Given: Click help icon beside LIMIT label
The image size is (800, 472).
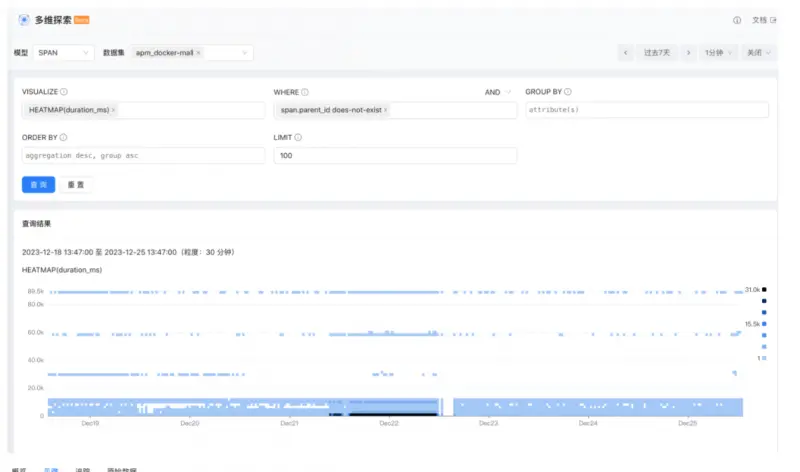Looking at the screenshot, I should click(x=298, y=137).
